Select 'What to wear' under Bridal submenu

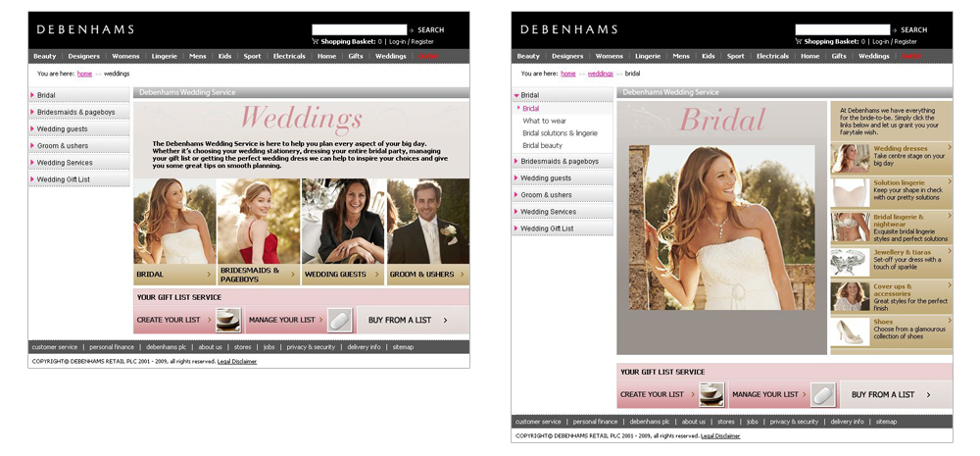544,121
